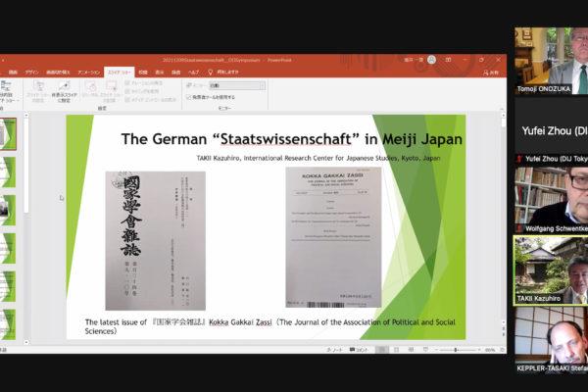Open the Recording (録画) ribbon tab
This screenshot has width=588, height=392.
(x=175, y=72)
